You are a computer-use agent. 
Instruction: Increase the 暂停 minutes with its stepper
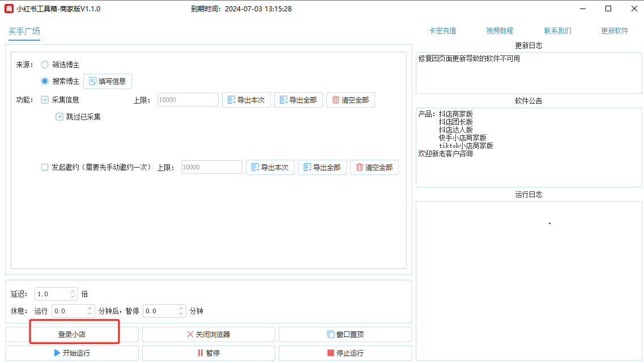click(181, 308)
